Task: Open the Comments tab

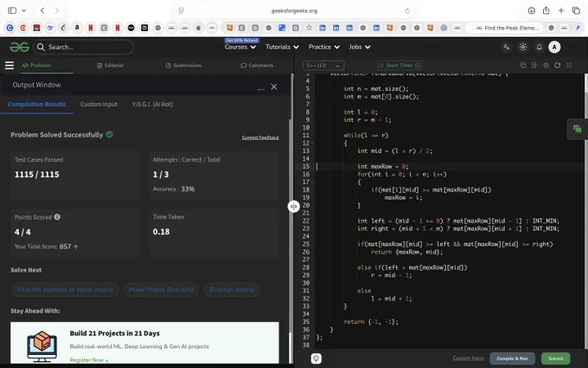Action: pos(257,65)
